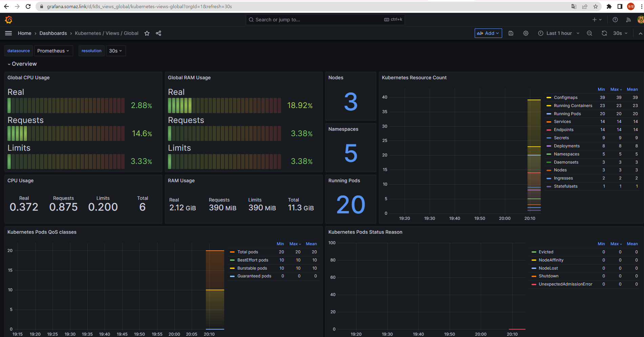
Task: Go back in the browser
Action: click(6, 6)
